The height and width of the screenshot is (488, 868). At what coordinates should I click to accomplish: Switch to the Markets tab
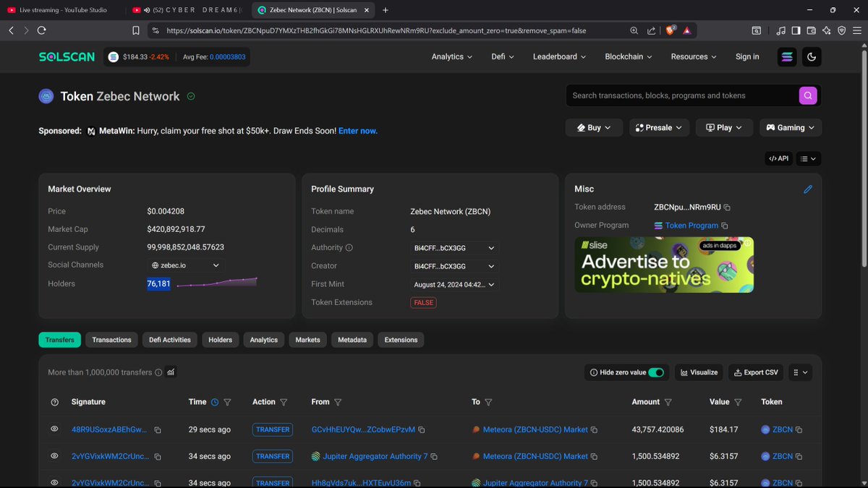(x=307, y=340)
